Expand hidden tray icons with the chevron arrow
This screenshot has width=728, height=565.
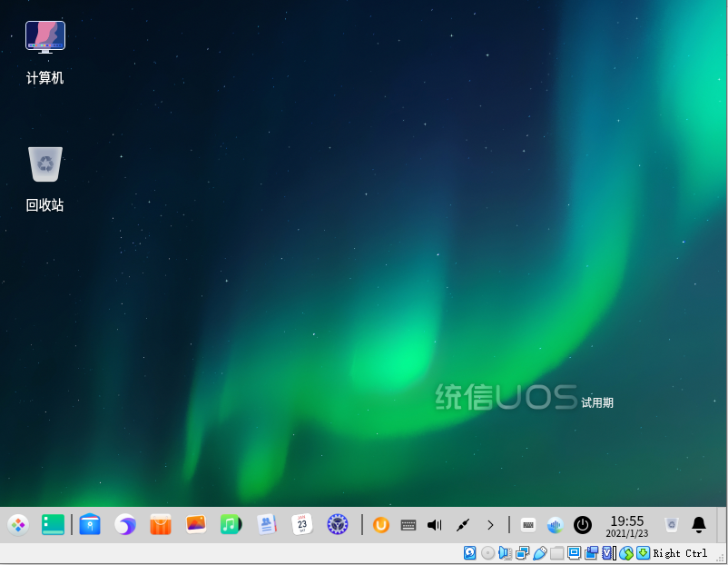pos(490,525)
